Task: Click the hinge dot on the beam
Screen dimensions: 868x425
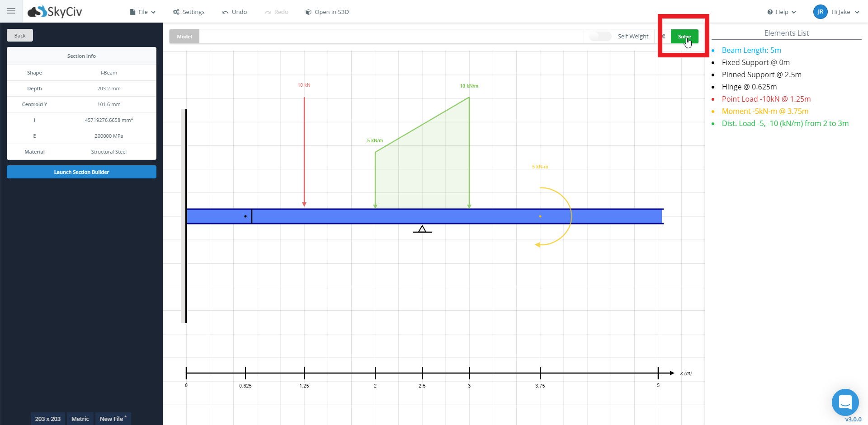Action: (245, 216)
